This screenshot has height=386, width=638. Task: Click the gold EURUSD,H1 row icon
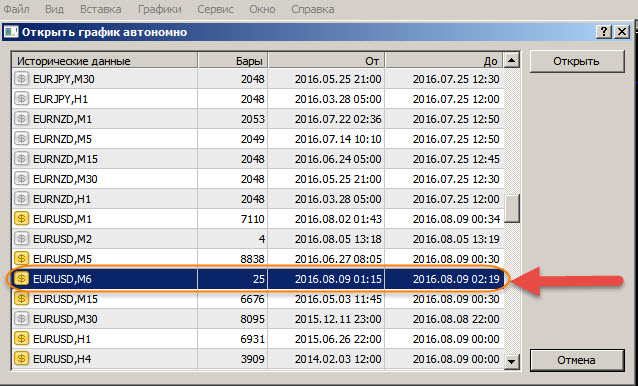point(21,338)
